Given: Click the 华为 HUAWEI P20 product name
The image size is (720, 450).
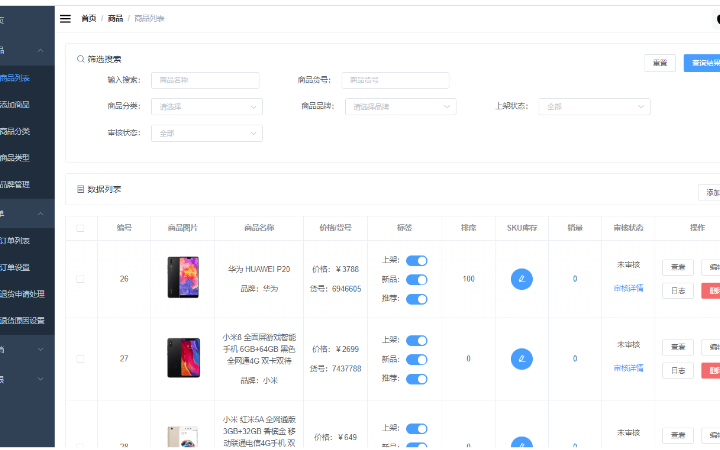Looking at the screenshot, I should (259, 269).
